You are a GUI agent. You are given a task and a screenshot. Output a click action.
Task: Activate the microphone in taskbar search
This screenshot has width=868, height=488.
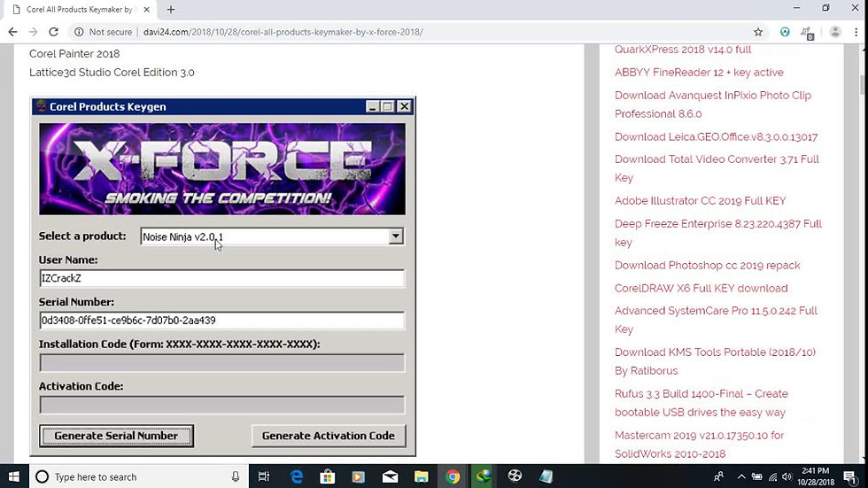[236, 476]
